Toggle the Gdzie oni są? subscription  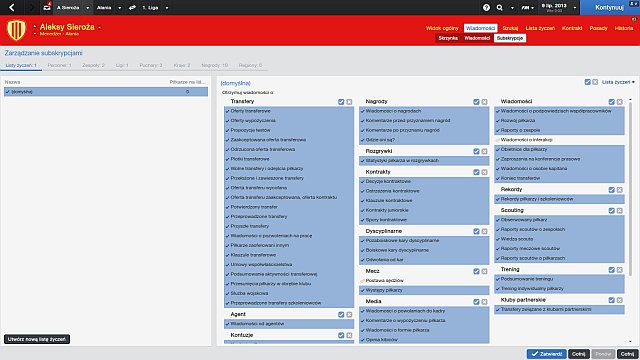coord(424,140)
